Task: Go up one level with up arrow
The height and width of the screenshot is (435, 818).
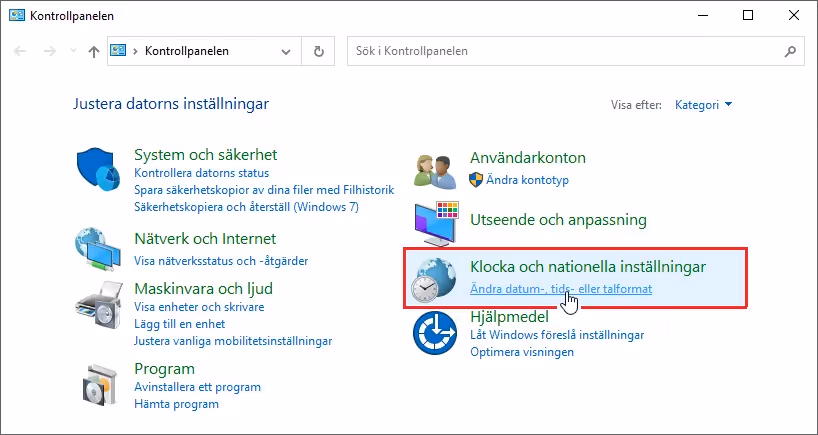Action: 94,51
